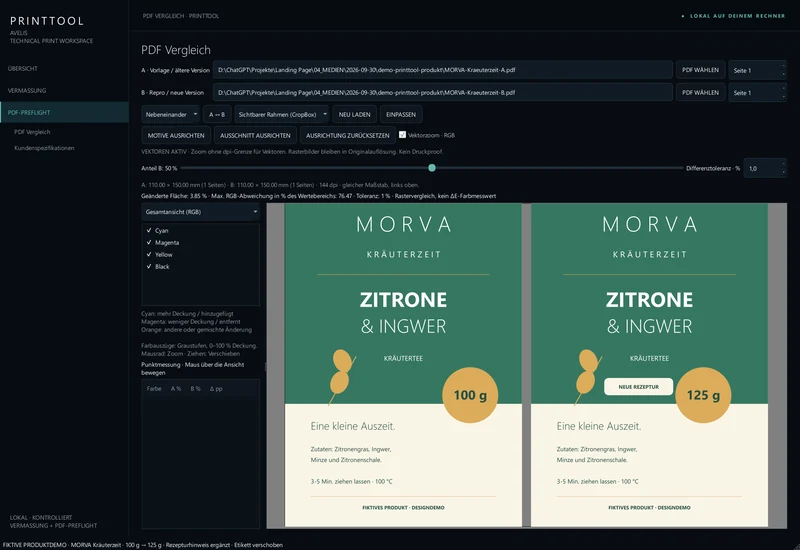Click PDF wählen button for file B
This screenshot has width=800, height=550.
pos(700,92)
